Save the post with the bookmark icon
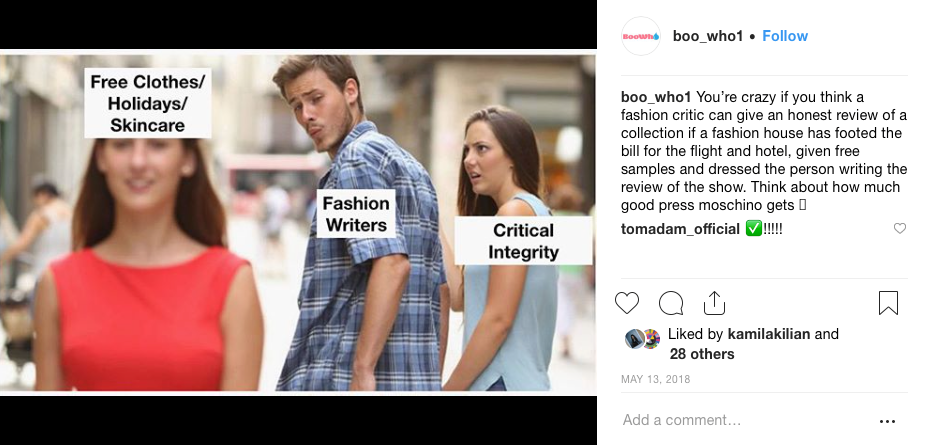928x445 pixels. click(x=888, y=302)
